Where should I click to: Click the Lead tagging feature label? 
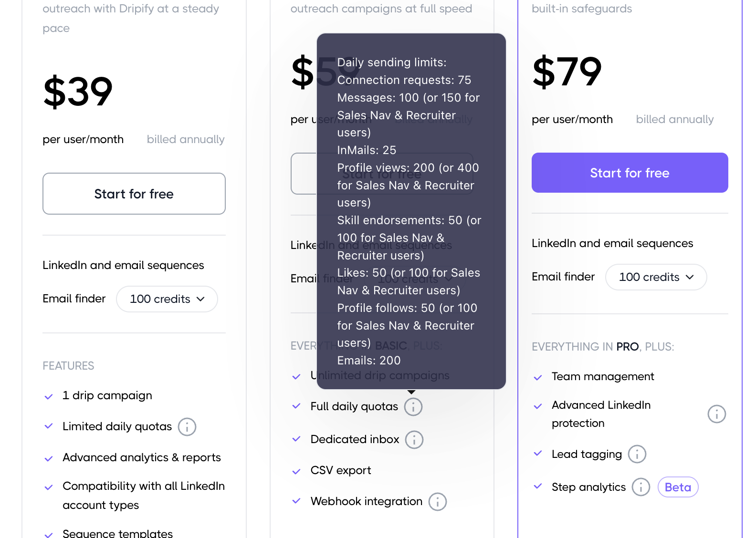click(587, 454)
